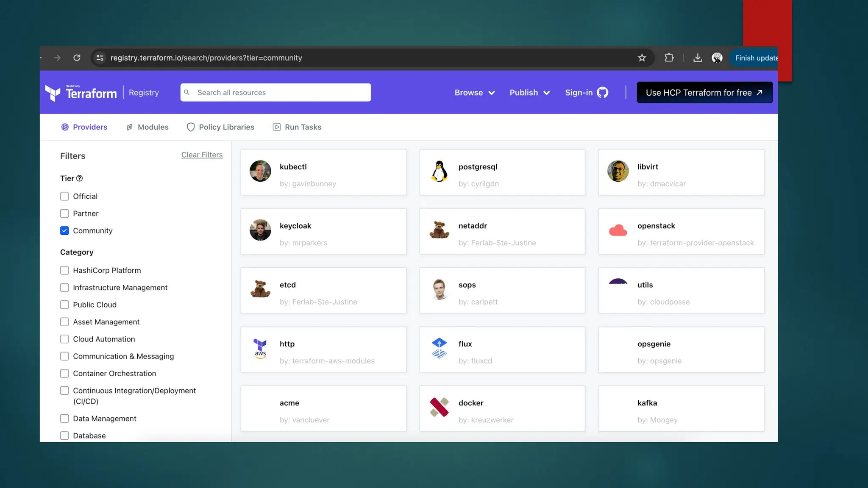Screen dimensions: 868x488
Task: Click the flux provider logo
Action: 439,348
